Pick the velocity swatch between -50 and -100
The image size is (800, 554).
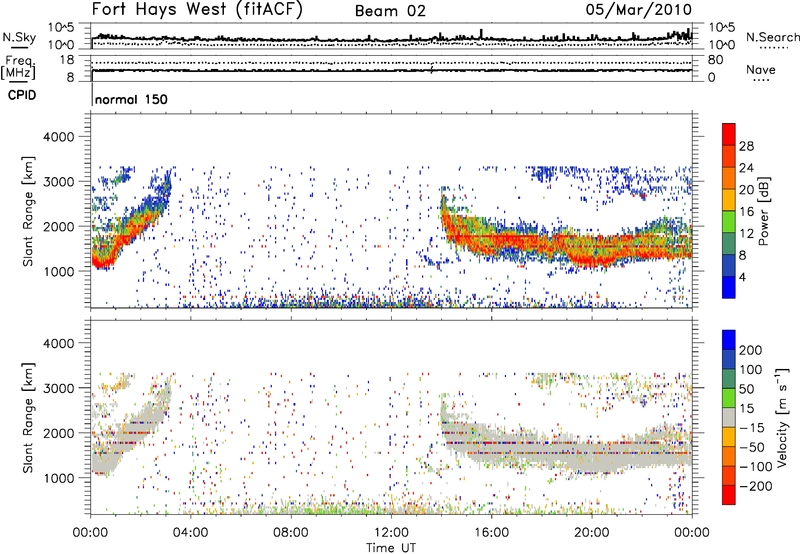729,456
